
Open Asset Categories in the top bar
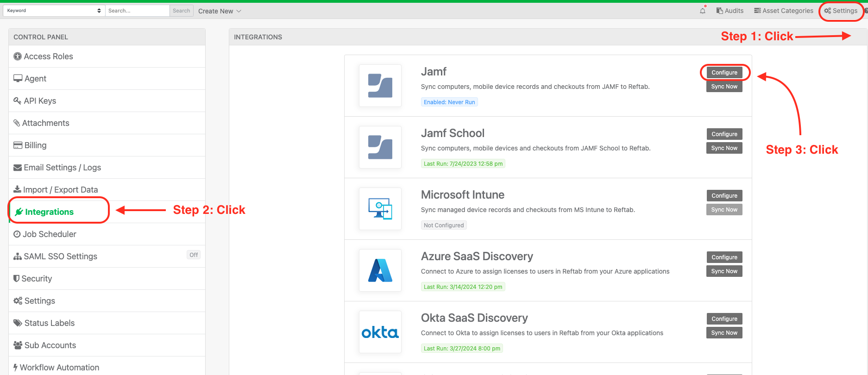(784, 11)
